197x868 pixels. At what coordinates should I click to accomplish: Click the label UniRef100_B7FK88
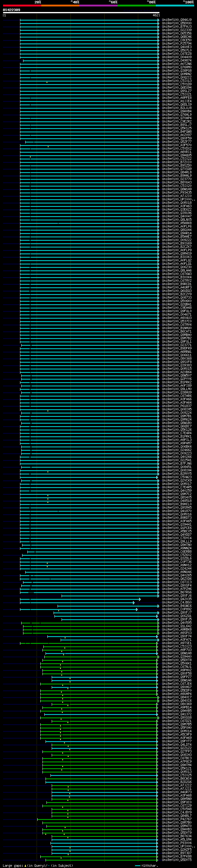click(177, 857)
